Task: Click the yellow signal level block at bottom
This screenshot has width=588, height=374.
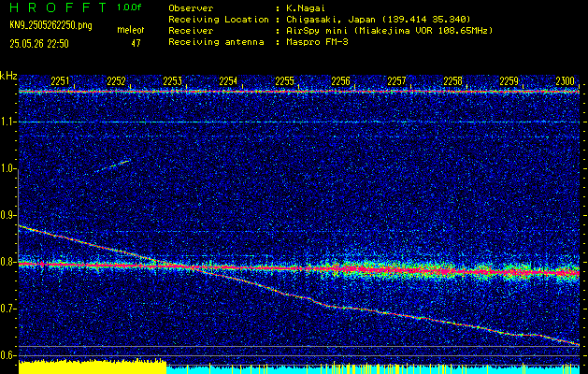Action: [x=93, y=367]
